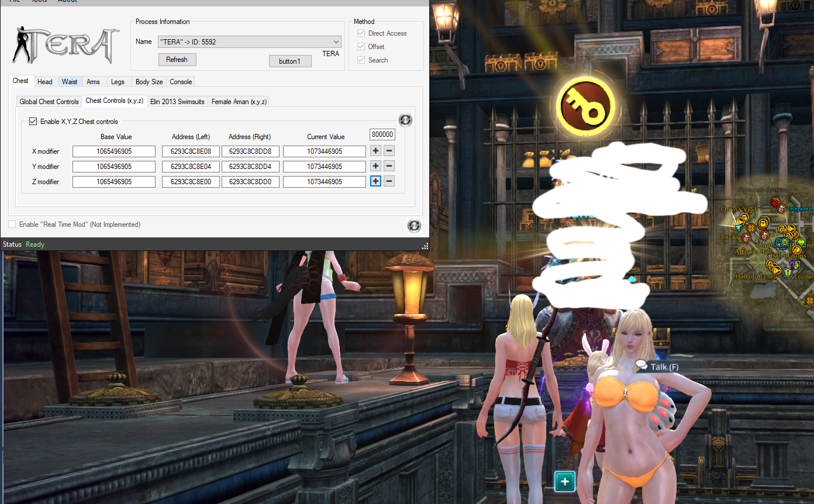Screen dimensions: 814x504
Task: Toggle Enable X,Y,Z Chest controls checkbox
Action: point(33,122)
